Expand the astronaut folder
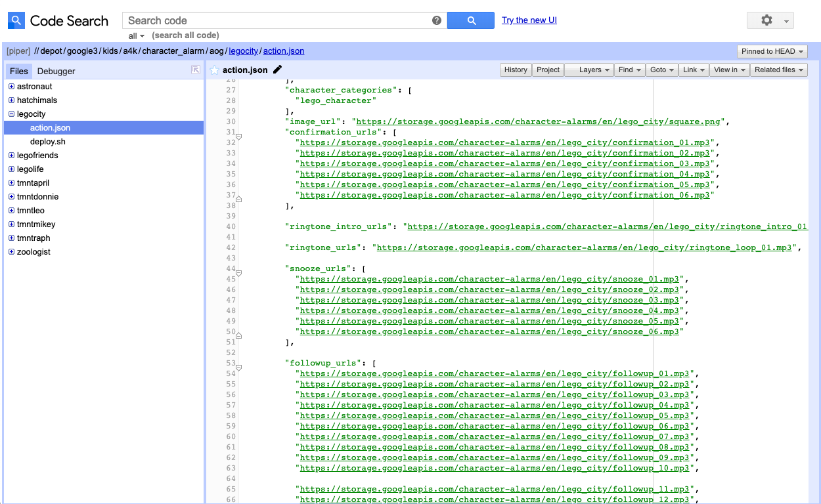 pos(11,87)
